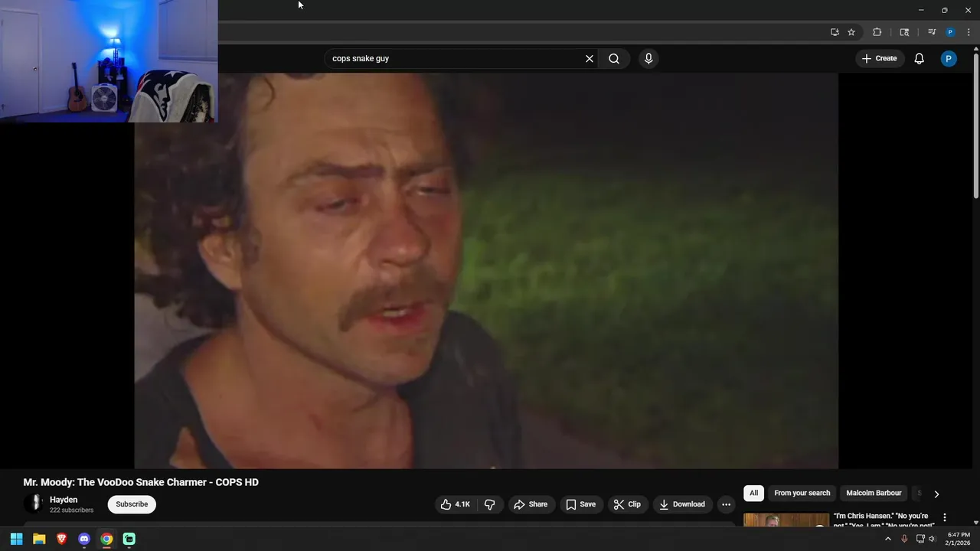Screen dimensions: 980x551
Task: Open Hayden channel avatar
Action: tap(34, 504)
